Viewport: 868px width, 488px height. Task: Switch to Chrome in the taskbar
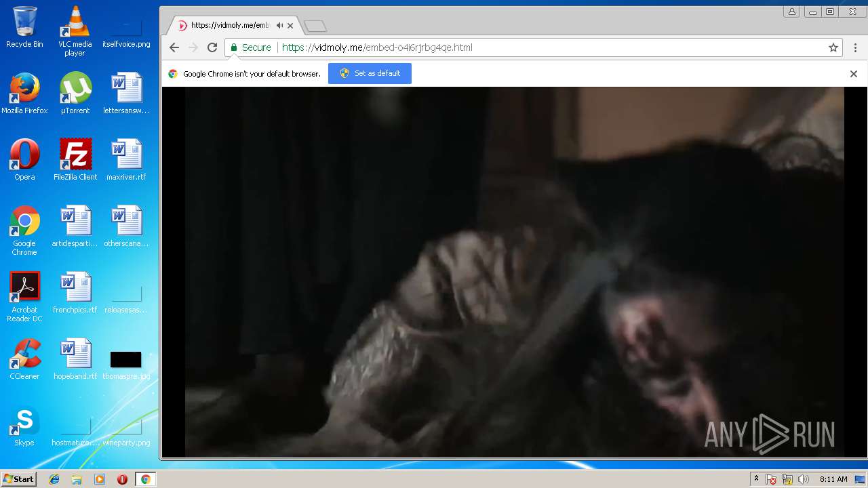click(145, 479)
